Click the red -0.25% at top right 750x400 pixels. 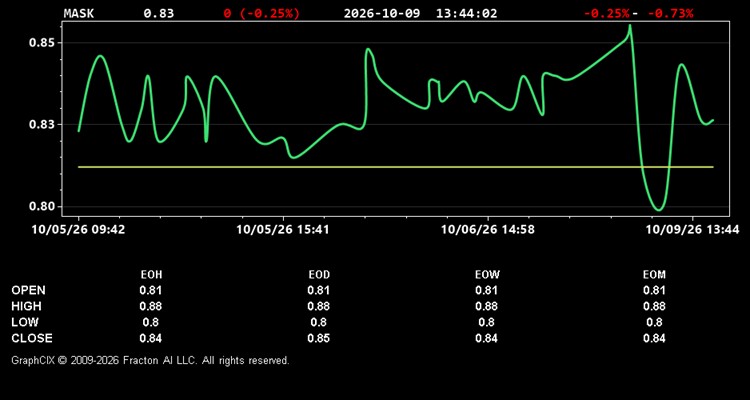click(607, 13)
